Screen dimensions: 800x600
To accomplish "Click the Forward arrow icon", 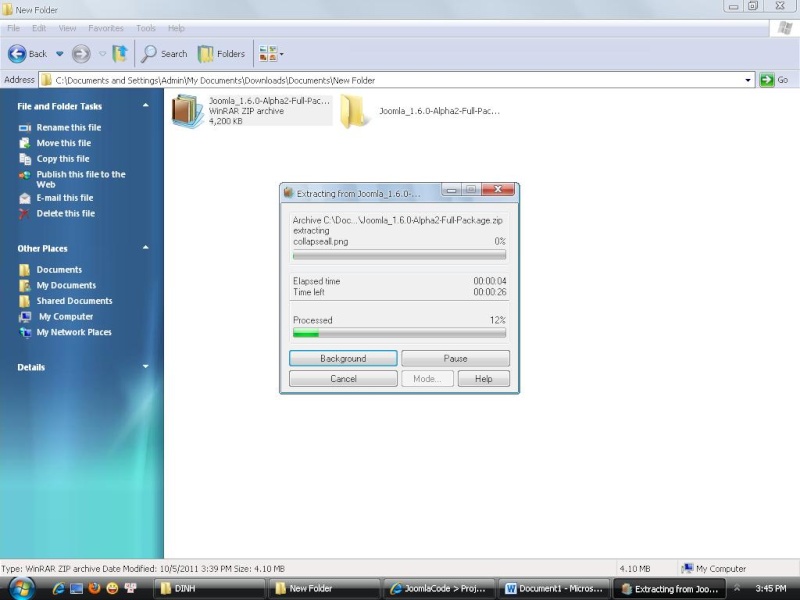I will click(x=81, y=54).
